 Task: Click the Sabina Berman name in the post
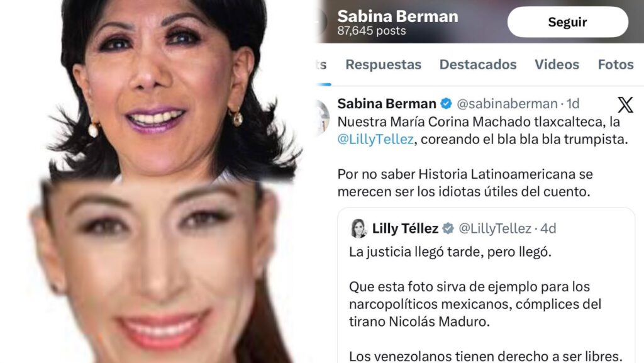tap(387, 103)
